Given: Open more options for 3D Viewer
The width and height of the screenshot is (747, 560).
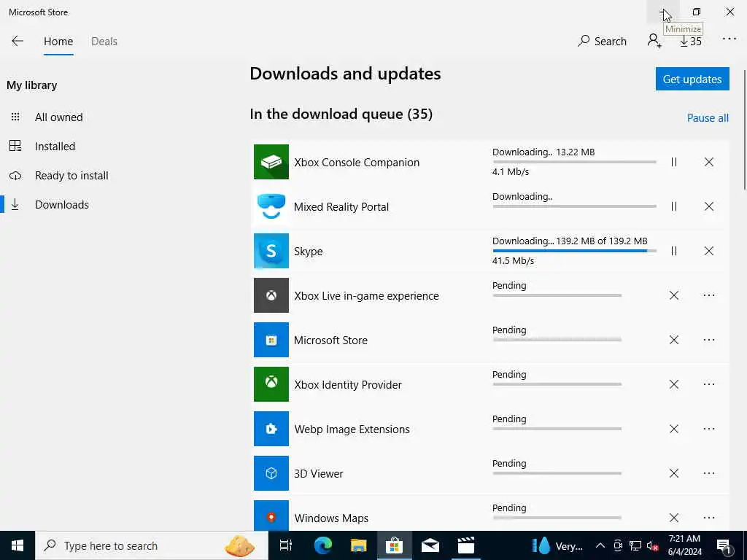Looking at the screenshot, I should pos(709,472).
